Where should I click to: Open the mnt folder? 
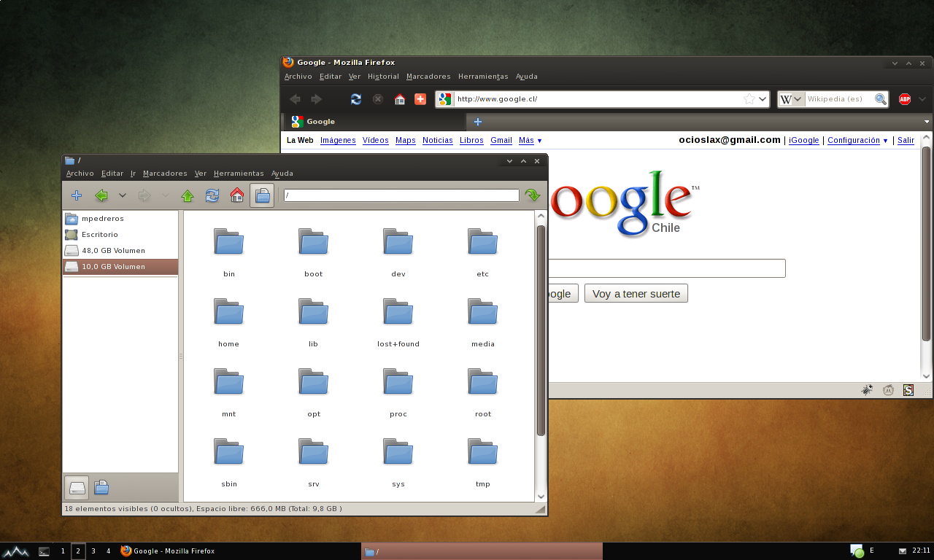(229, 392)
